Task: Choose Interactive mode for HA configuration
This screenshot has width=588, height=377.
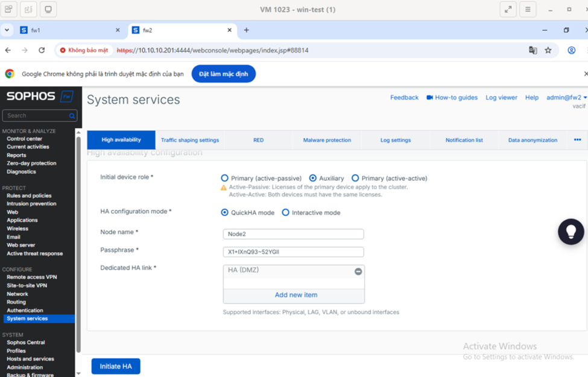Action: 286,212
